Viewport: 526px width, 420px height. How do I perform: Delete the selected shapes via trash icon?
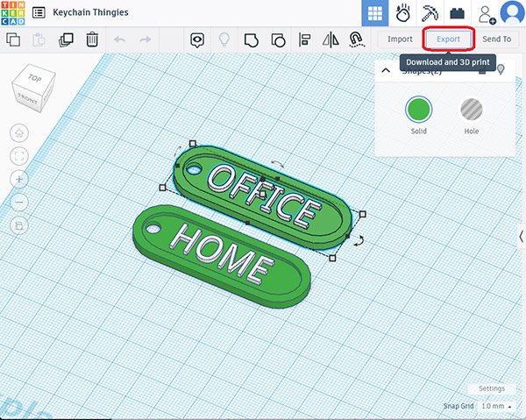point(92,39)
